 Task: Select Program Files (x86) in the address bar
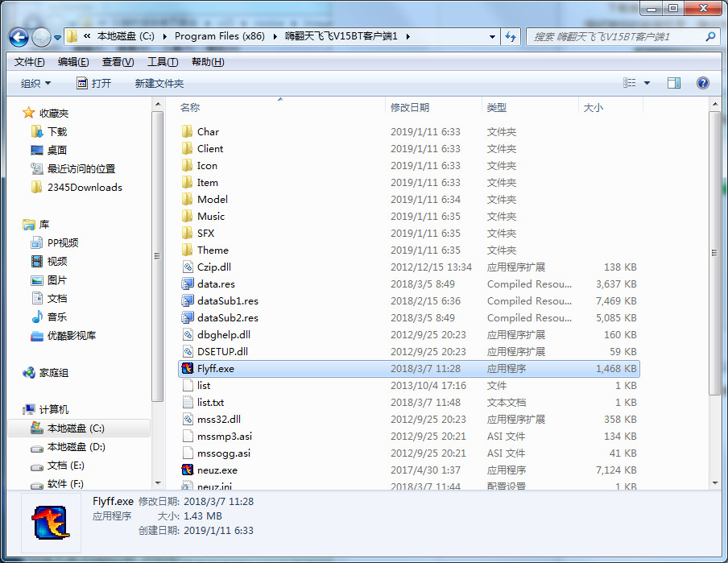(x=220, y=36)
